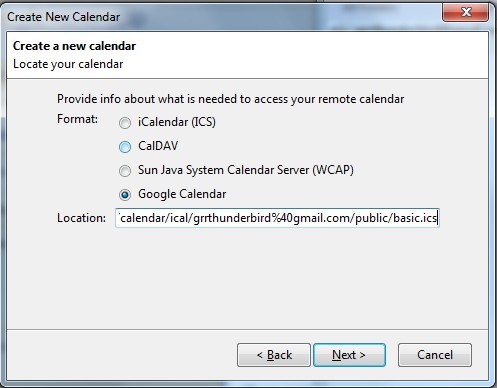Click inside the Location URL text field
Viewport: 497px width, 388px height.
point(277,218)
